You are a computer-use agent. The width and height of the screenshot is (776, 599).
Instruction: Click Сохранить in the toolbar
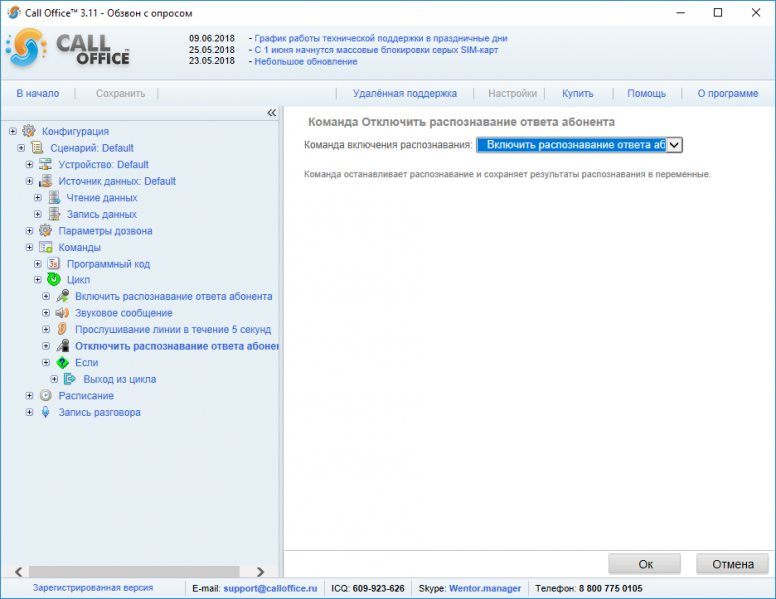click(120, 94)
